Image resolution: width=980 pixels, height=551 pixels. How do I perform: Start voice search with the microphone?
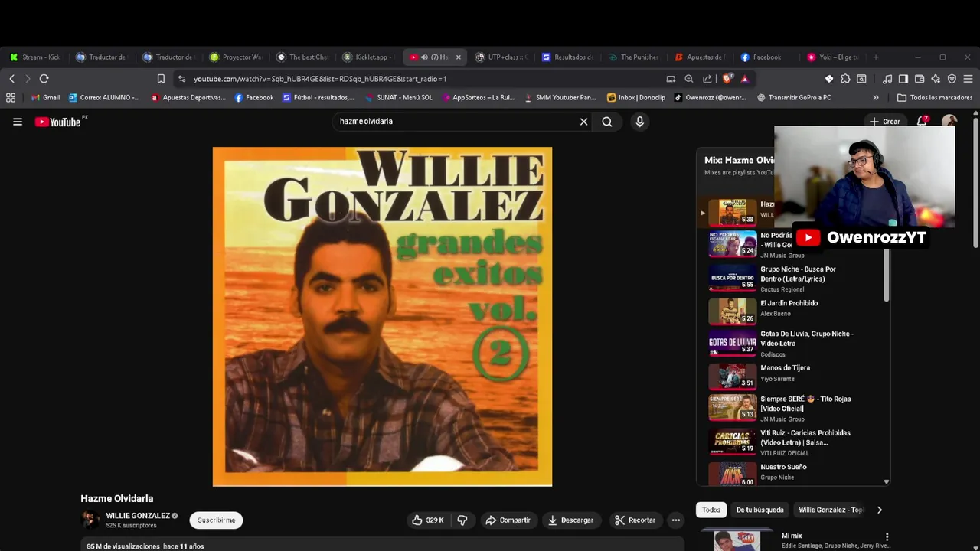click(x=640, y=122)
